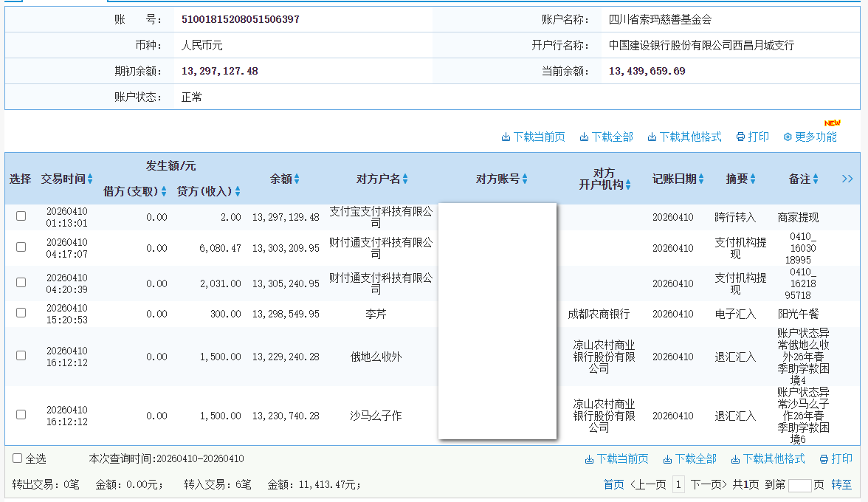Sort the table by 交易时间 column
Screen dimensions: 868x502
click(92, 179)
